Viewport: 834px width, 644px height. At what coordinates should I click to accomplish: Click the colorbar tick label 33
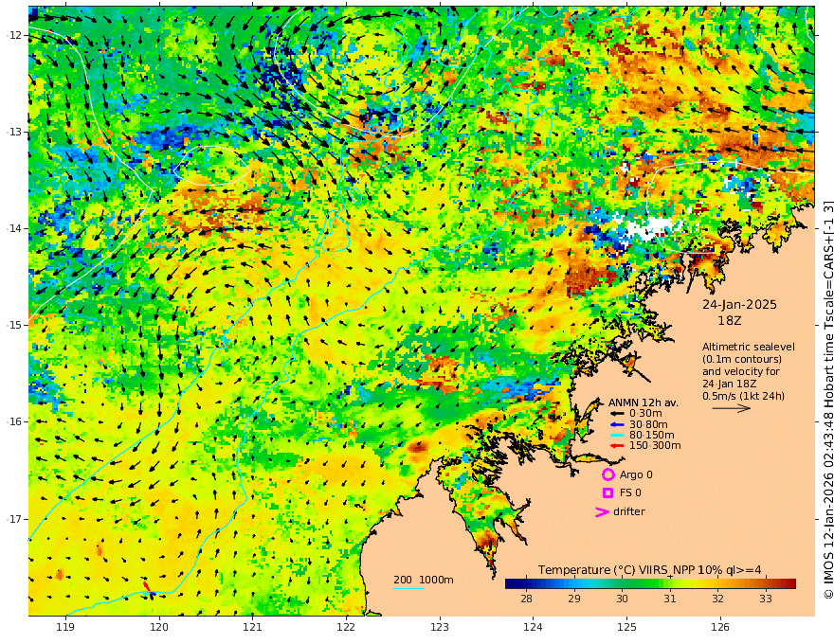(766, 599)
